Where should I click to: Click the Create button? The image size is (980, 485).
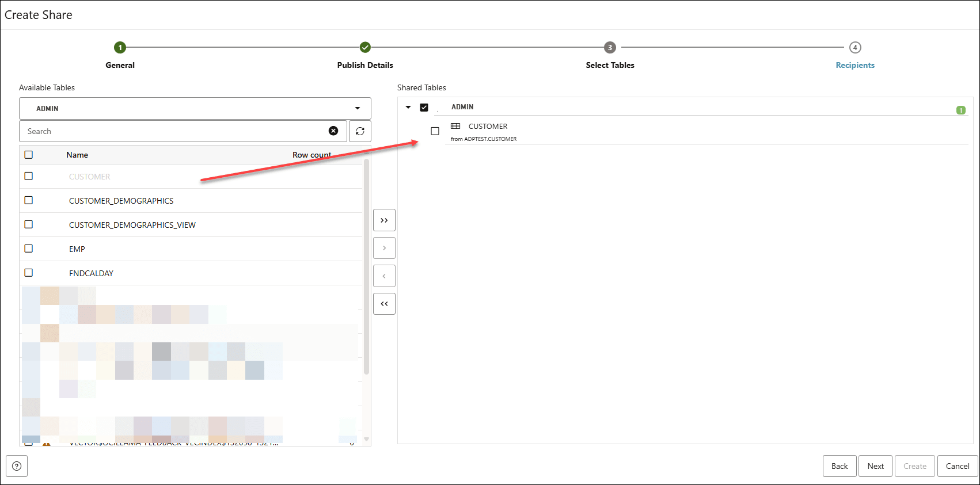[x=915, y=466]
